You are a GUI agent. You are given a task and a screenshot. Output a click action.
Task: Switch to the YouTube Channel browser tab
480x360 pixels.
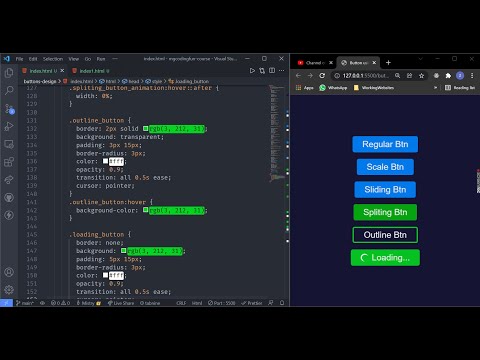tap(315, 63)
